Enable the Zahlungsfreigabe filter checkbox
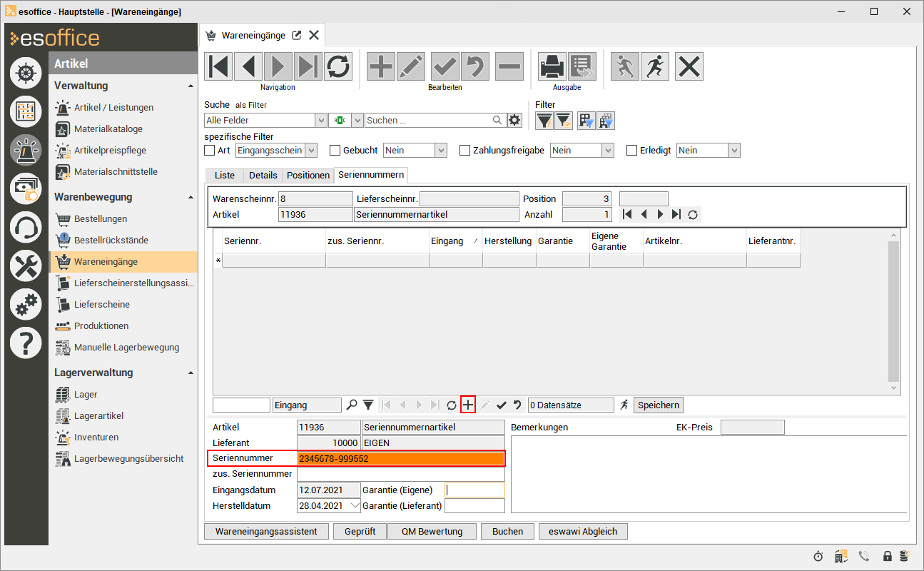This screenshot has width=924, height=571. (x=464, y=151)
